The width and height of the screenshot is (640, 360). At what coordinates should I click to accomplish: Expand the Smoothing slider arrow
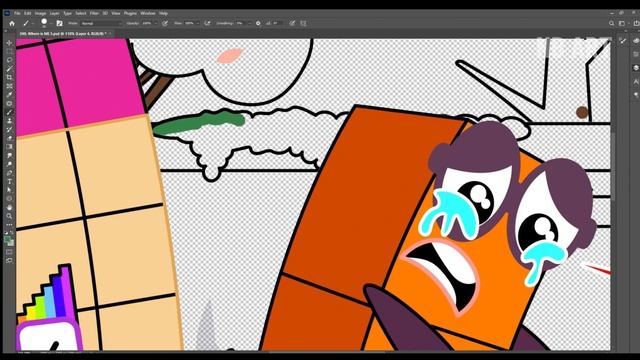click(x=249, y=23)
